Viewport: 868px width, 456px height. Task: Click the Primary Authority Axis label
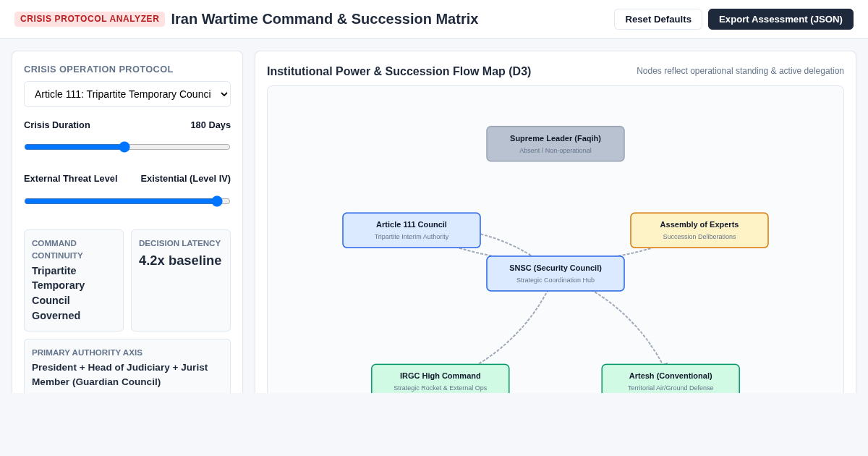point(87,352)
